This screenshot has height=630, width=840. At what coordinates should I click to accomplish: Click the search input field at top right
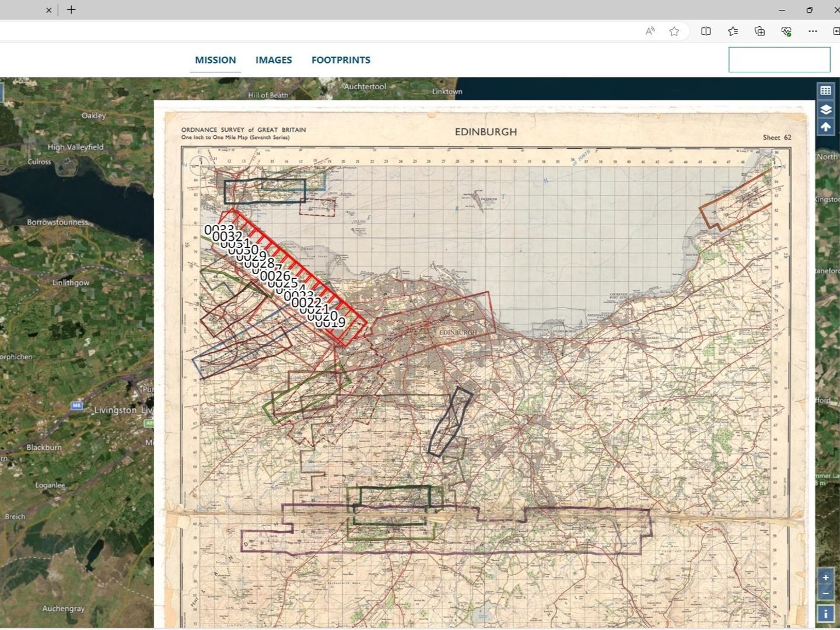coord(779,59)
